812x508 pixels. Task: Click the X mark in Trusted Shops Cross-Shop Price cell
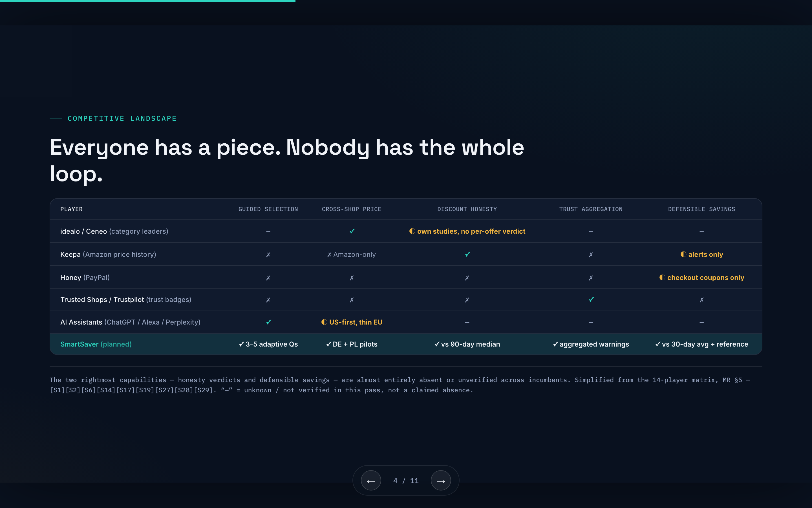click(352, 300)
